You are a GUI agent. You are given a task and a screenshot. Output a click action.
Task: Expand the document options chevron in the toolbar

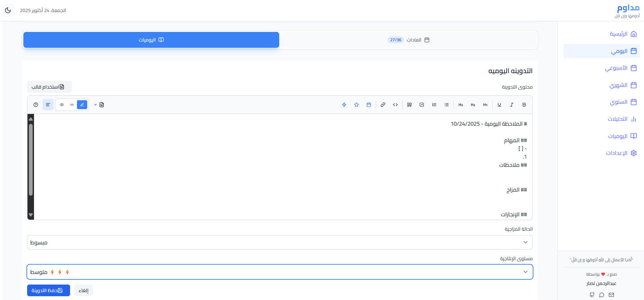[x=95, y=105]
